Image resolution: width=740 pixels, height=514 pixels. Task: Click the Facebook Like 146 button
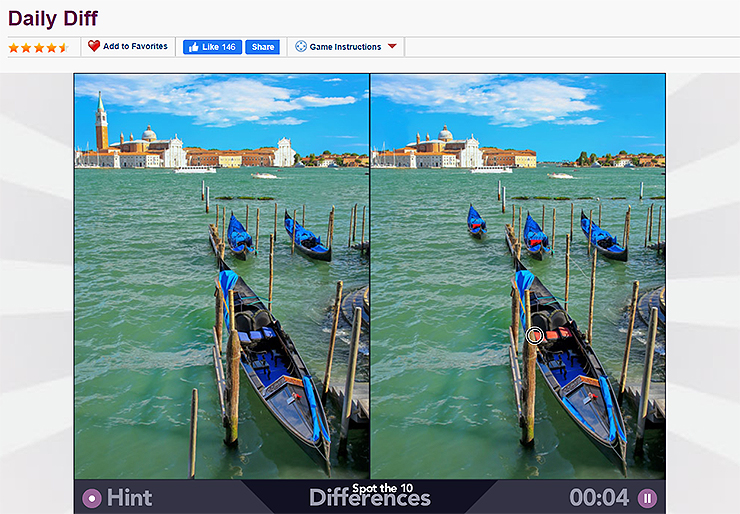[x=212, y=47]
